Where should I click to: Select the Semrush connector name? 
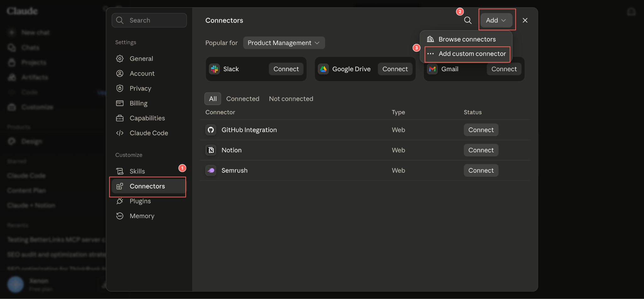point(234,170)
